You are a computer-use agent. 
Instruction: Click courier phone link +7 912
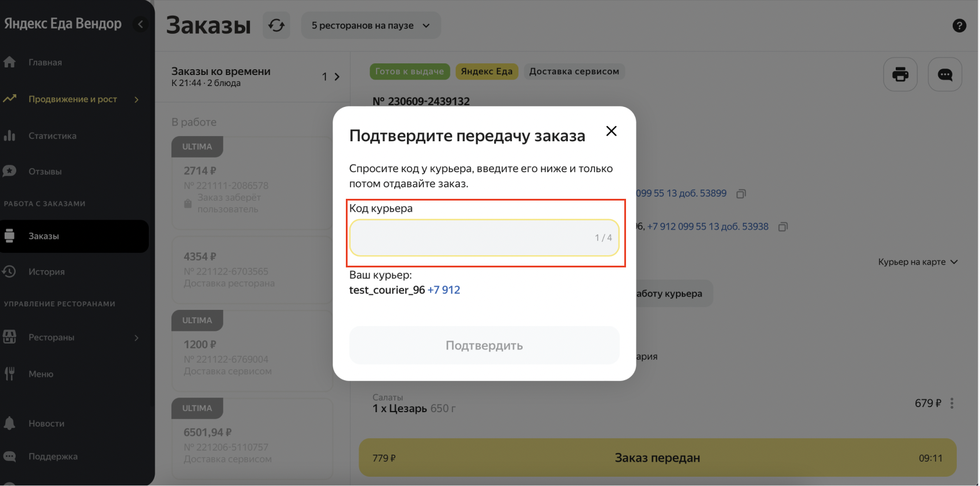click(443, 290)
